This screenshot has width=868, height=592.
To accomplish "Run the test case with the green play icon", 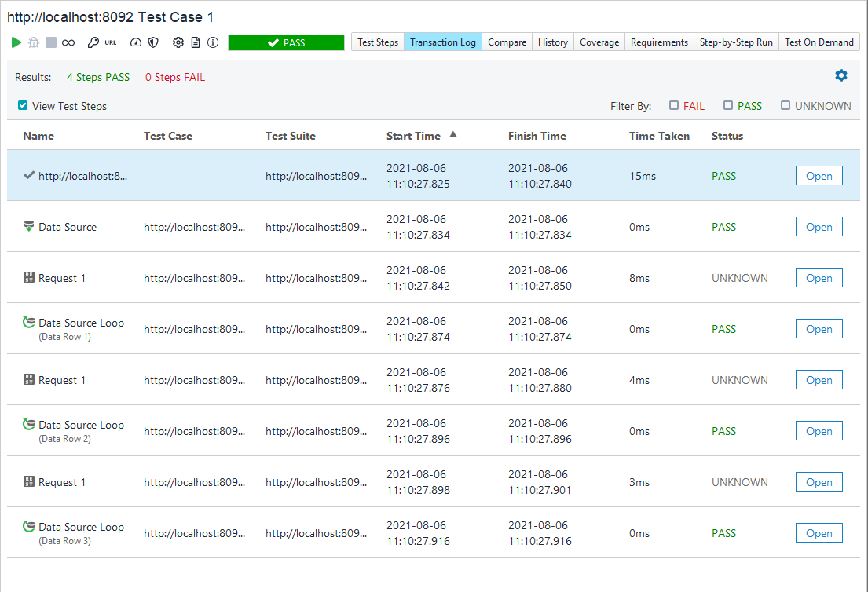I will pyautogui.click(x=16, y=42).
